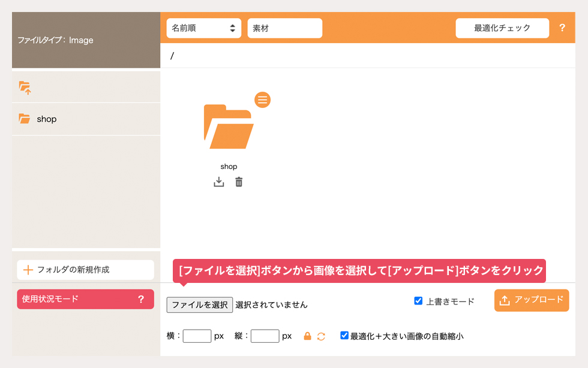The width and height of the screenshot is (588, 368).
Task: Click the 横 width px input field
Action: [x=197, y=336]
